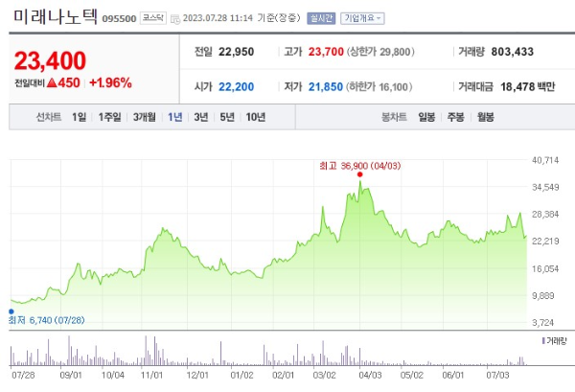Click the blue 최저 low marker dot
The height and width of the screenshot is (392, 575).
click(x=11, y=311)
